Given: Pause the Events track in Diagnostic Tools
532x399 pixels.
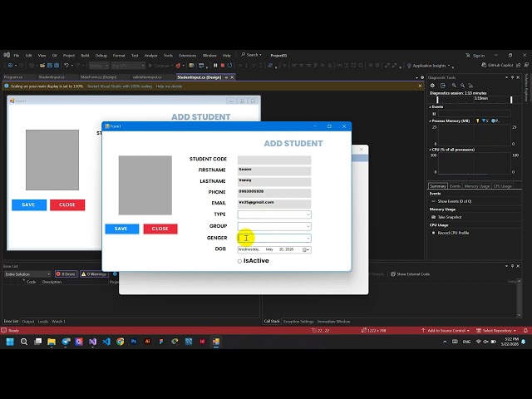Looking at the screenshot, I should tap(434, 114).
